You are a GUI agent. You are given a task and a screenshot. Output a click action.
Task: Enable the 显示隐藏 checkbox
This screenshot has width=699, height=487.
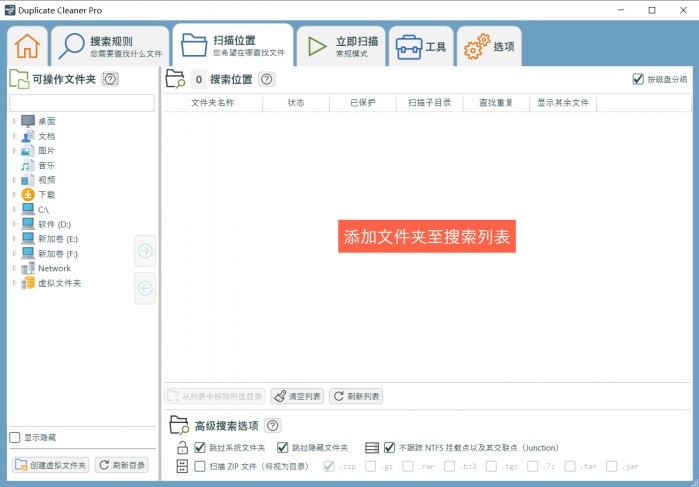15,437
